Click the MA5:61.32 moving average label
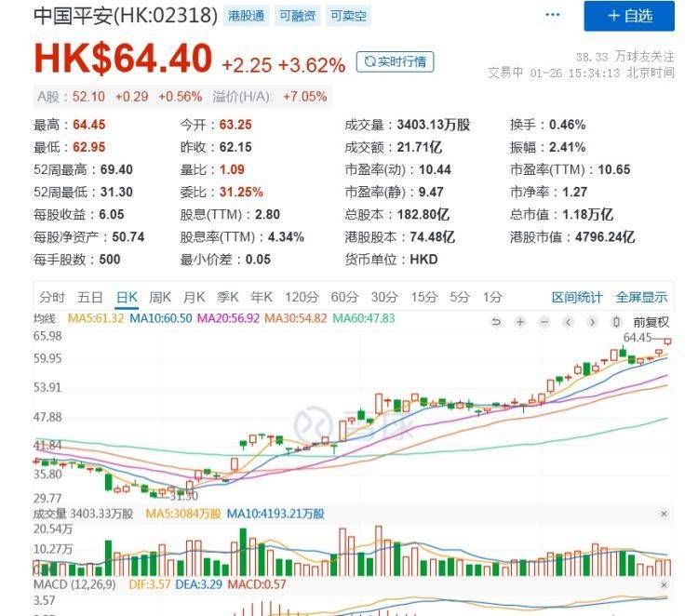 click(95, 318)
